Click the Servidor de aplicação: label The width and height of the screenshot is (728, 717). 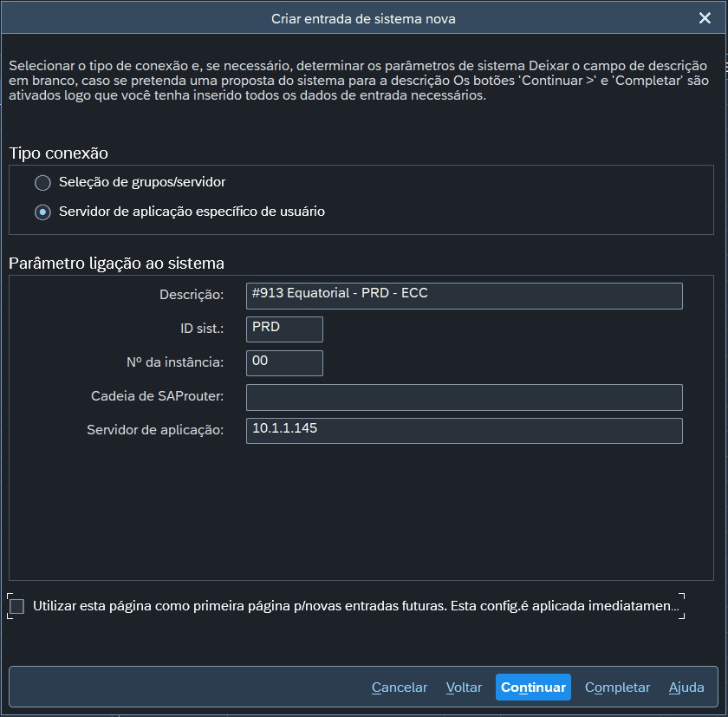[155, 430]
